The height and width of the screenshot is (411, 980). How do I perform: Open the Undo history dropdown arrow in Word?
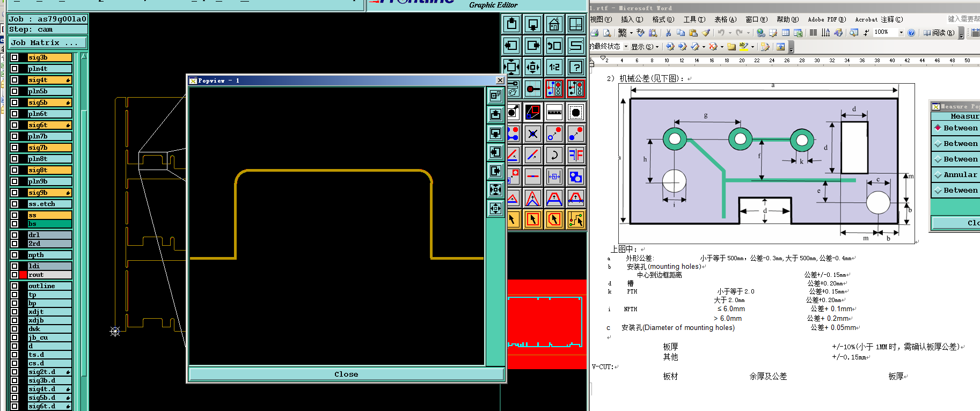(x=730, y=33)
